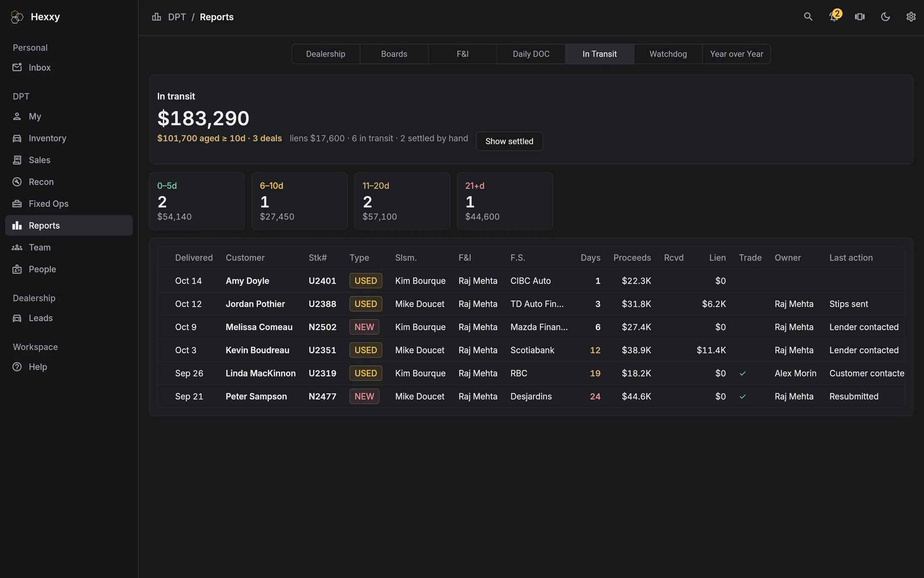This screenshot has height=578, width=924.
Task: Click Resubmitted last action cell
Action: 853,396
